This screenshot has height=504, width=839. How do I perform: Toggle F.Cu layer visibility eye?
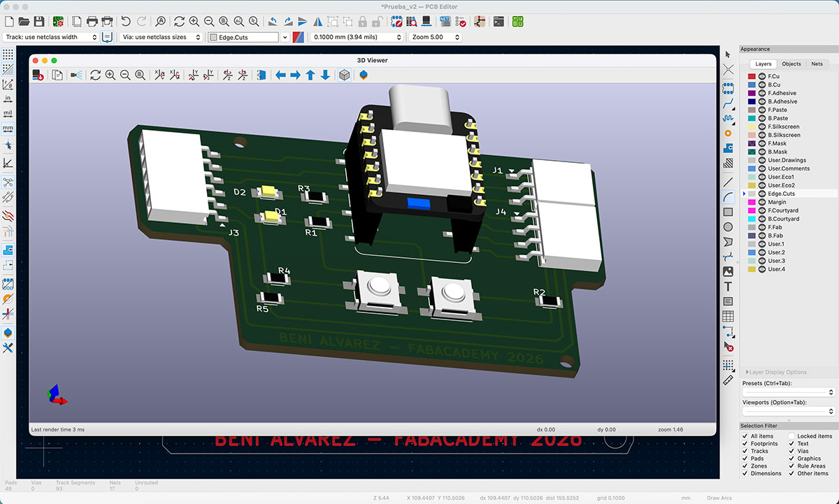(762, 76)
